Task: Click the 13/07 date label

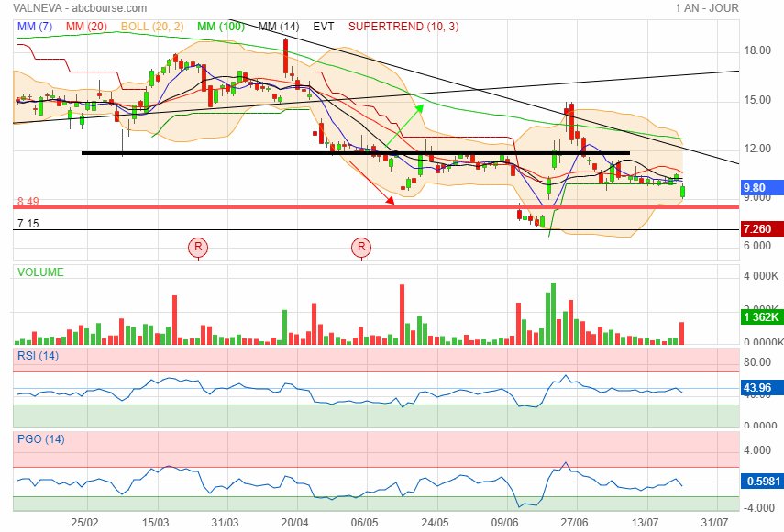Action: [645, 523]
